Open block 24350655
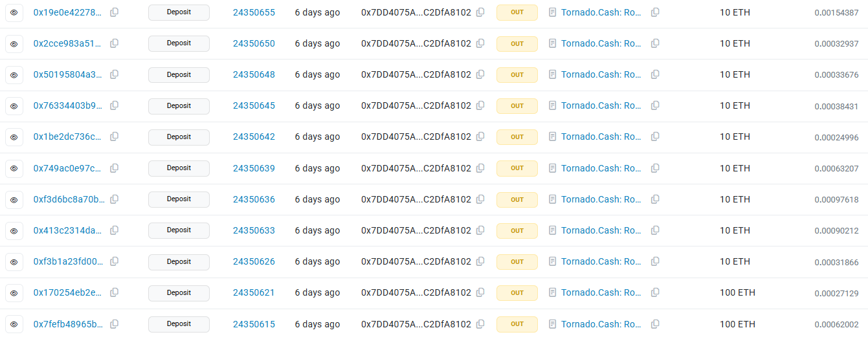Image resolution: width=868 pixels, height=339 pixels. tap(254, 12)
